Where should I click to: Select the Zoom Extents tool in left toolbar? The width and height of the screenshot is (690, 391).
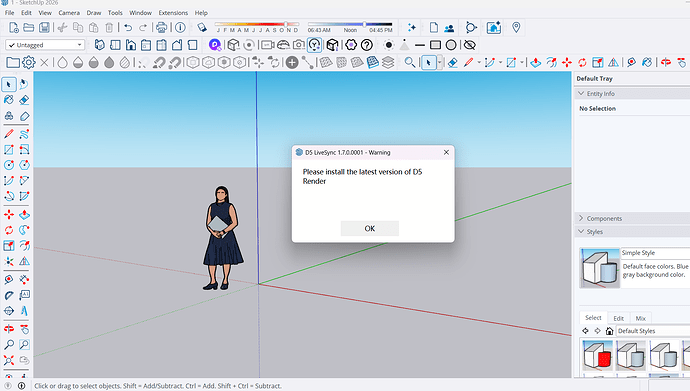pyautogui.click(x=8, y=360)
